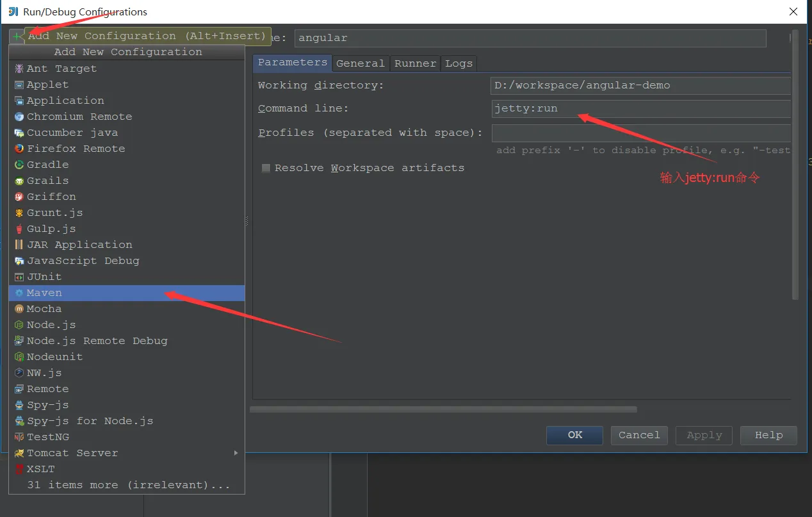Select the Chromium Remote icon
812x517 pixels.
20,117
